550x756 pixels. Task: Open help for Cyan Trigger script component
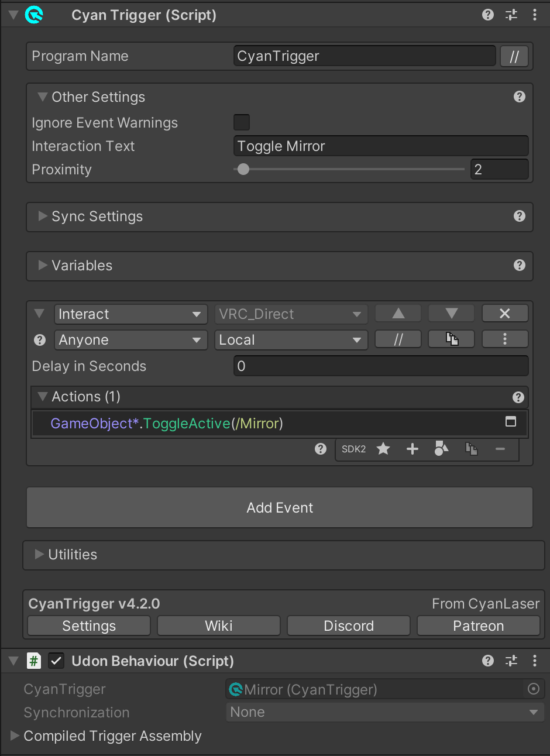(x=488, y=15)
